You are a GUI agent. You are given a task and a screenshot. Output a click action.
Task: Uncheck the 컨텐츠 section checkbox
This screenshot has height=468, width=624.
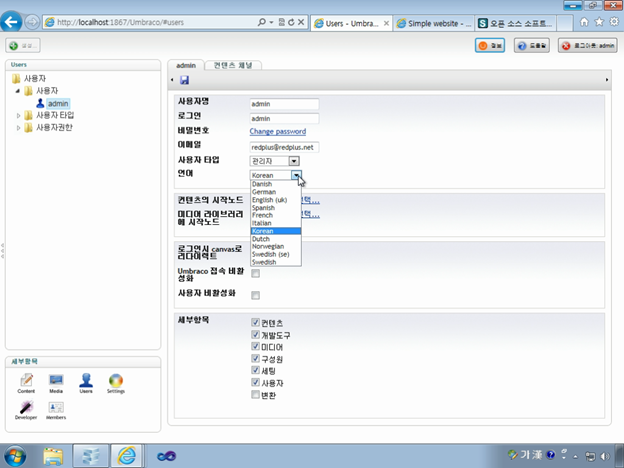[x=255, y=322]
